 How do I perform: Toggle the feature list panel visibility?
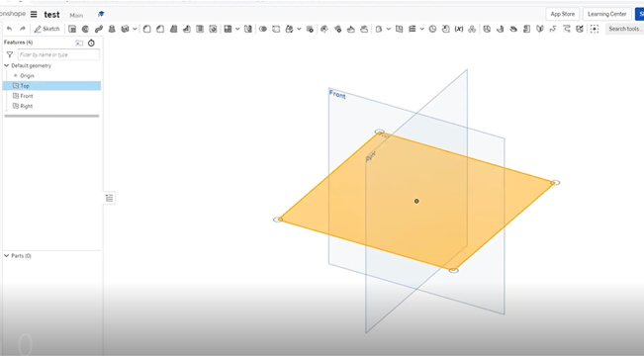(109, 199)
